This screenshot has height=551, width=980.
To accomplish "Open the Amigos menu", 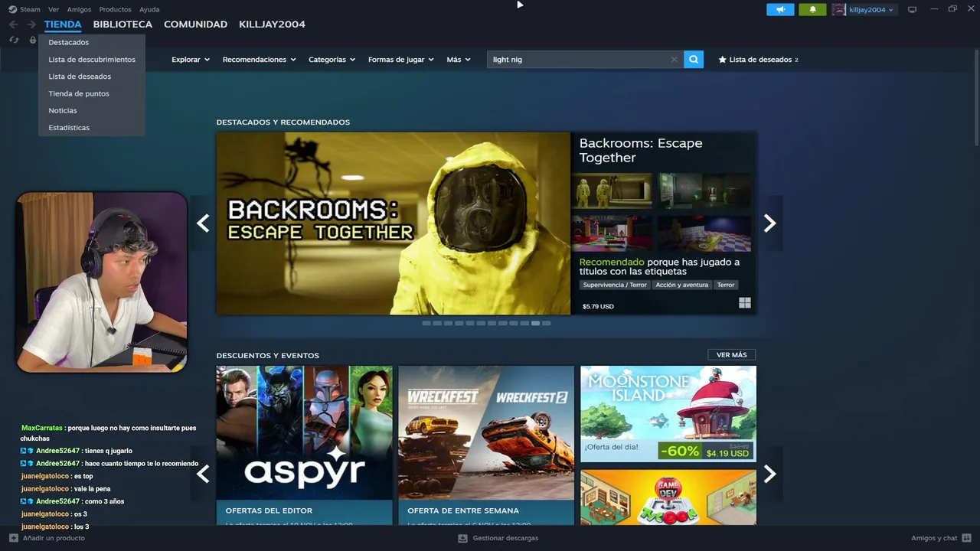I will pos(79,9).
